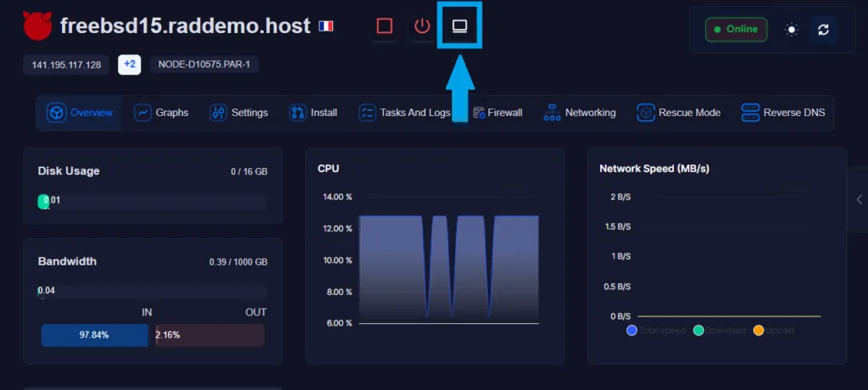Switch to the Graphs tab
The image size is (868, 390).
coord(161,113)
